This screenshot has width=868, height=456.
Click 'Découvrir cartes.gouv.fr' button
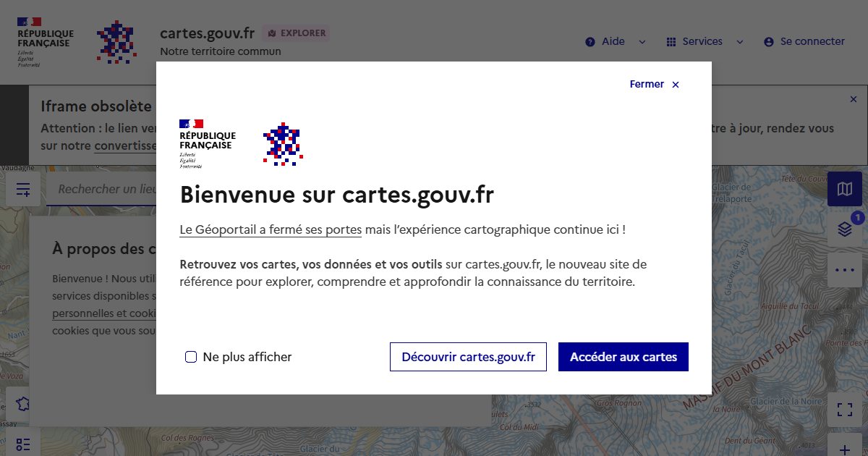click(468, 357)
